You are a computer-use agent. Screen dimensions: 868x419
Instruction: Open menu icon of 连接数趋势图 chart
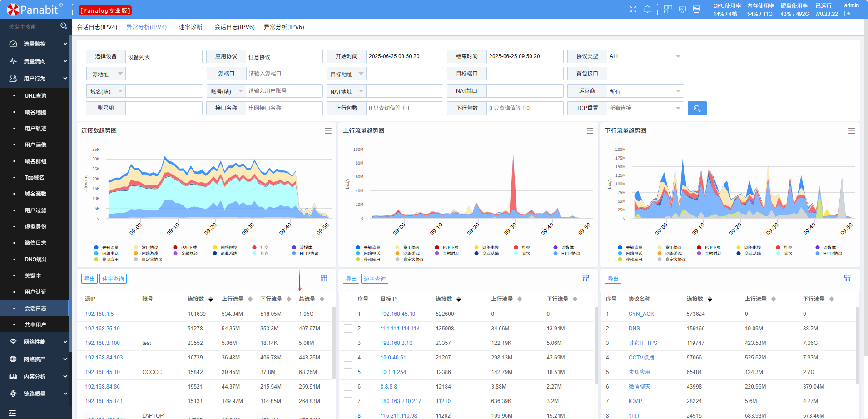point(328,131)
